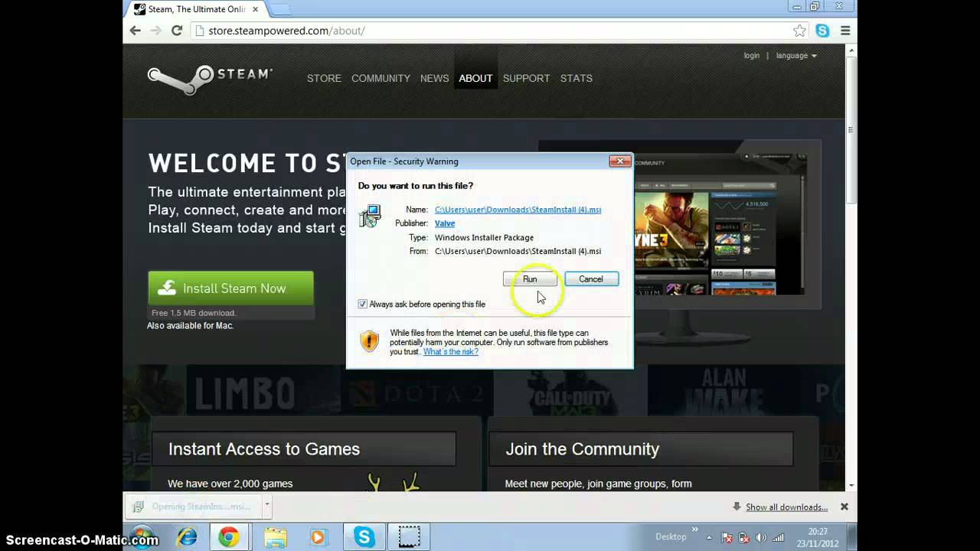
Task: Click Join the Community heading
Action: point(582,449)
